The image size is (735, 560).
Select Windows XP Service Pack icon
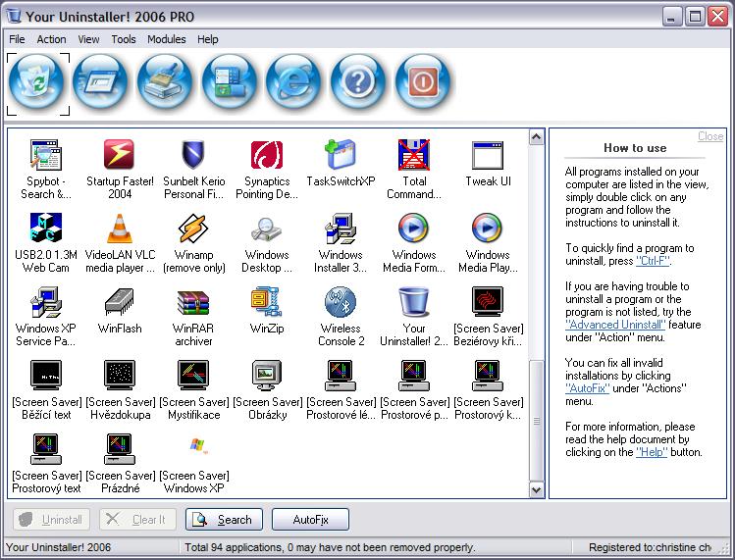coord(46,301)
